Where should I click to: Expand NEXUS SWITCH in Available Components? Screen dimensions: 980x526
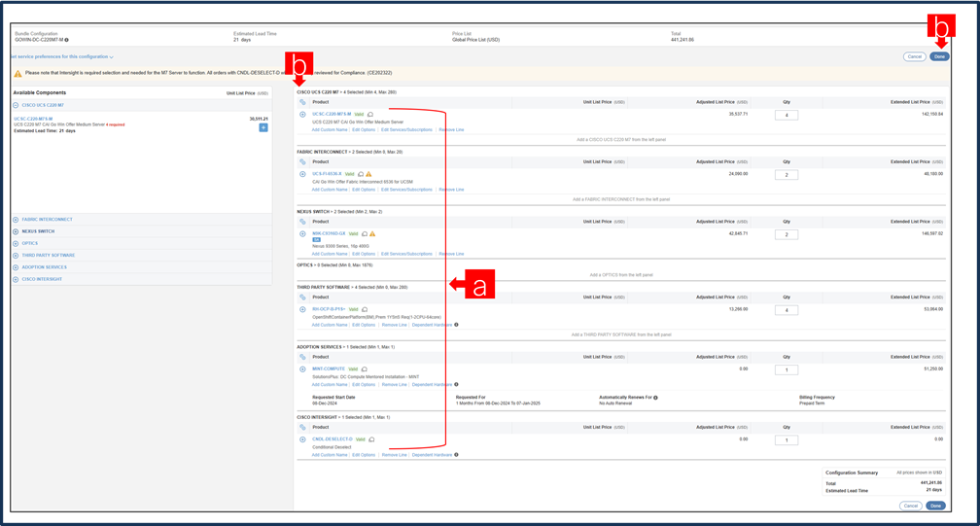pos(16,231)
